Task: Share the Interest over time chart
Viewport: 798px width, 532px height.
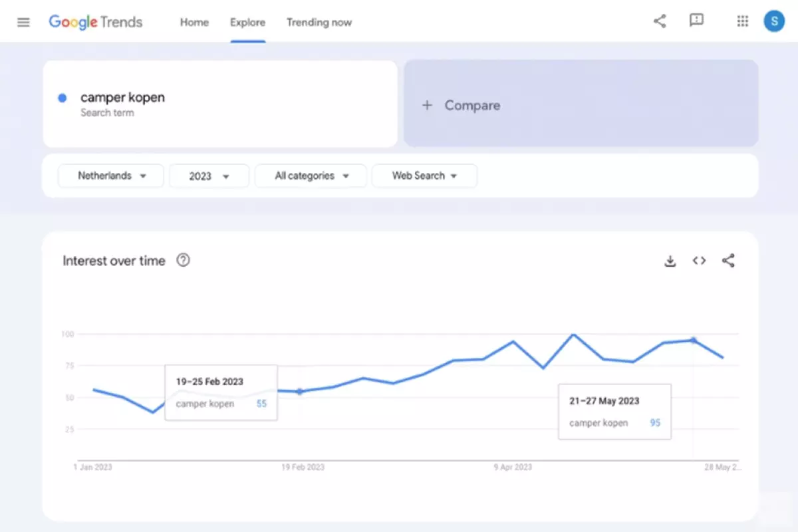Action: pyautogui.click(x=728, y=261)
